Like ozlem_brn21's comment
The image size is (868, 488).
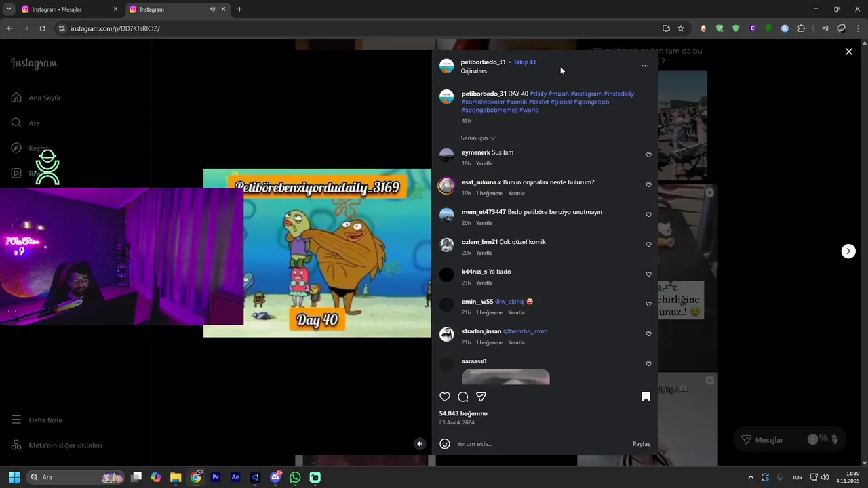click(648, 245)
